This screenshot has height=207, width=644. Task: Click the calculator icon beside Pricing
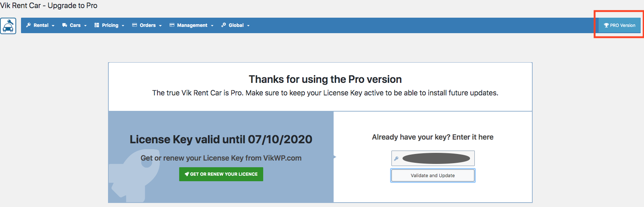[97, 25]
